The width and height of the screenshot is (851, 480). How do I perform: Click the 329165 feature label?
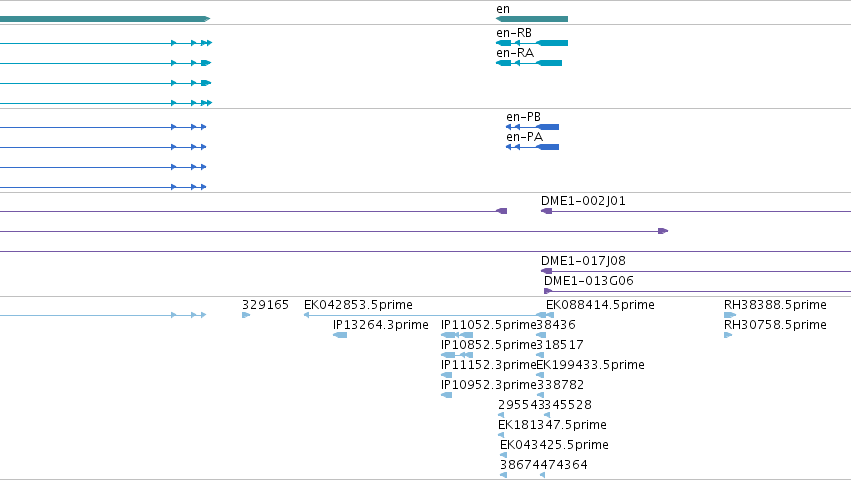pos(265,305)
